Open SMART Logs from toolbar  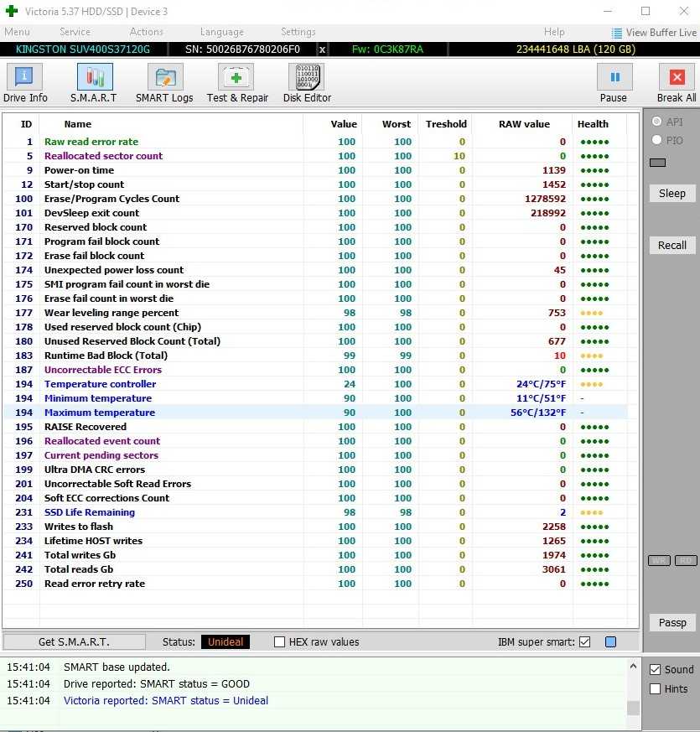[164, 78]
